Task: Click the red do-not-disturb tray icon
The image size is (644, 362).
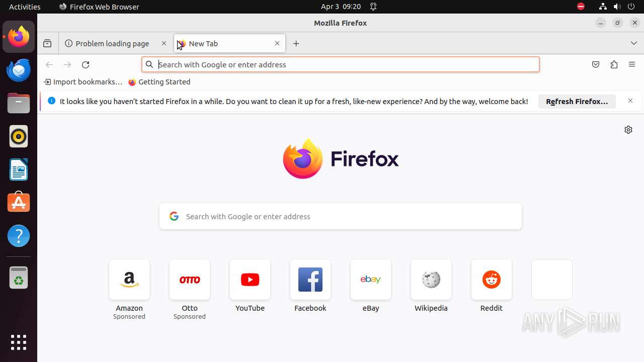Action: coord(581,7)
